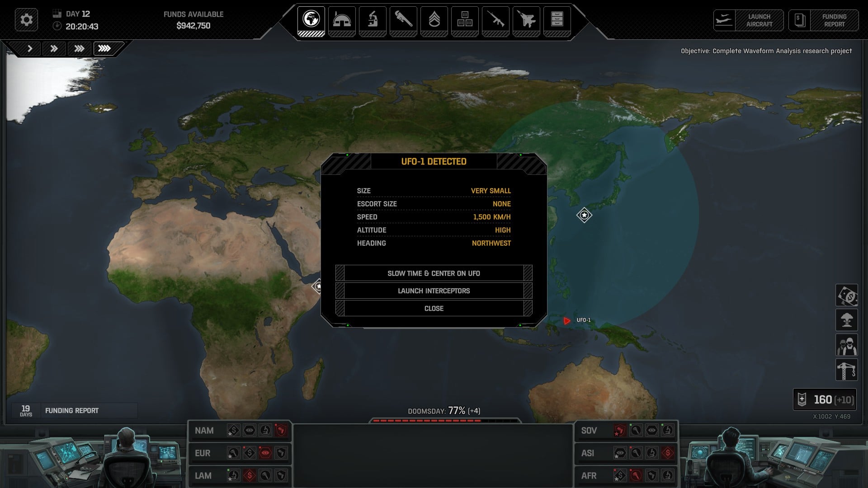Open the soldiers rank chevron screen

coord(434,20)
